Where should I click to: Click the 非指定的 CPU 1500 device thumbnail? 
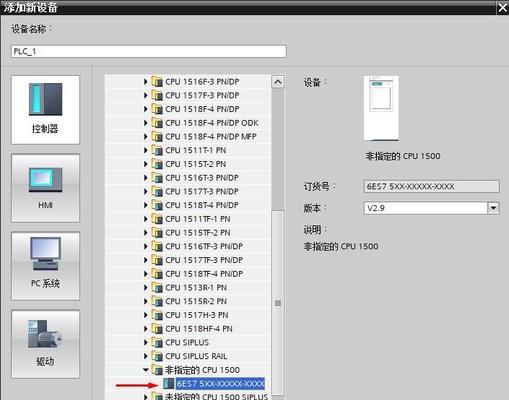[x=381, y=108]
